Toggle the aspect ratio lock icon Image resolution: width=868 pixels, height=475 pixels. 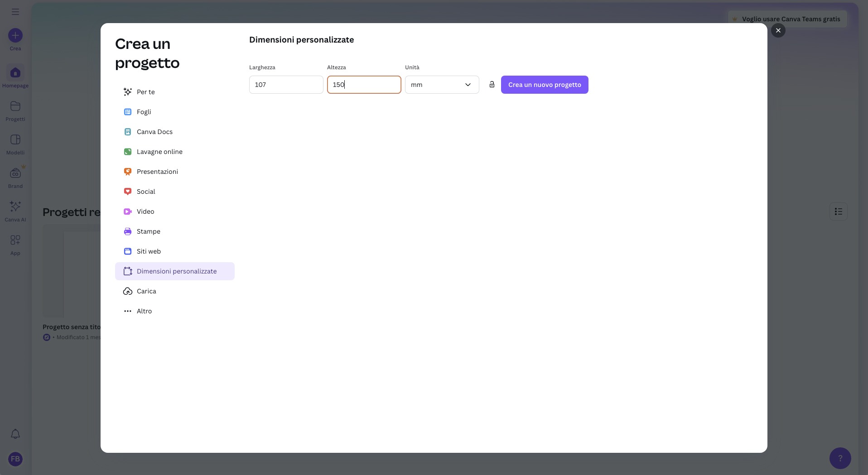click(x=492, y=85)
